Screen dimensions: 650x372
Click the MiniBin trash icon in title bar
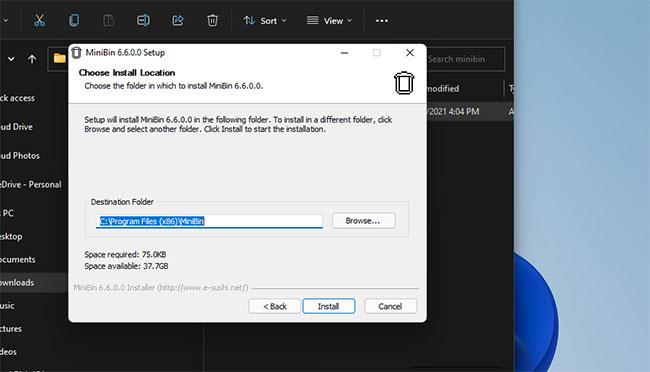click(76, 53)
